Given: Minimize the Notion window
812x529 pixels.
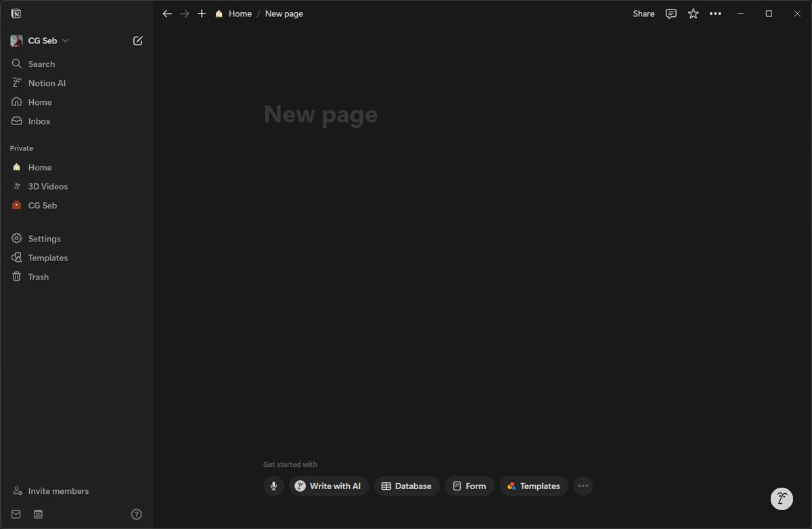Looking at the screenshot, I should pos(740,14).
